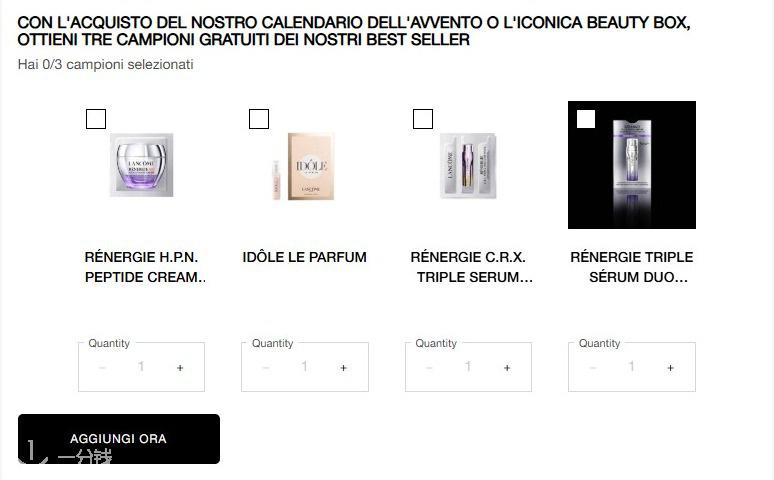Increase quantity for Rénergie C.R.X. Triple Serum
Viewport: 774px width, 480px height.
(507, 367)
